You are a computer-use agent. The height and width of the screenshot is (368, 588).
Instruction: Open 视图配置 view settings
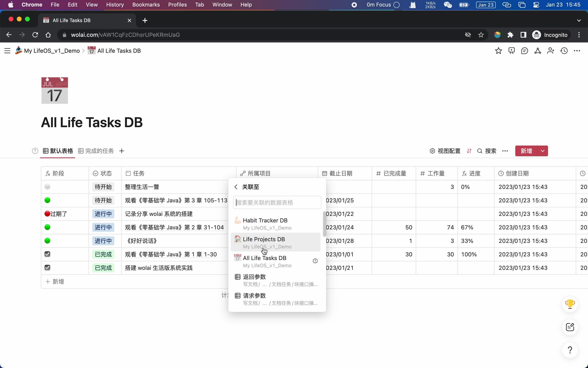click(x=445, y=151)
